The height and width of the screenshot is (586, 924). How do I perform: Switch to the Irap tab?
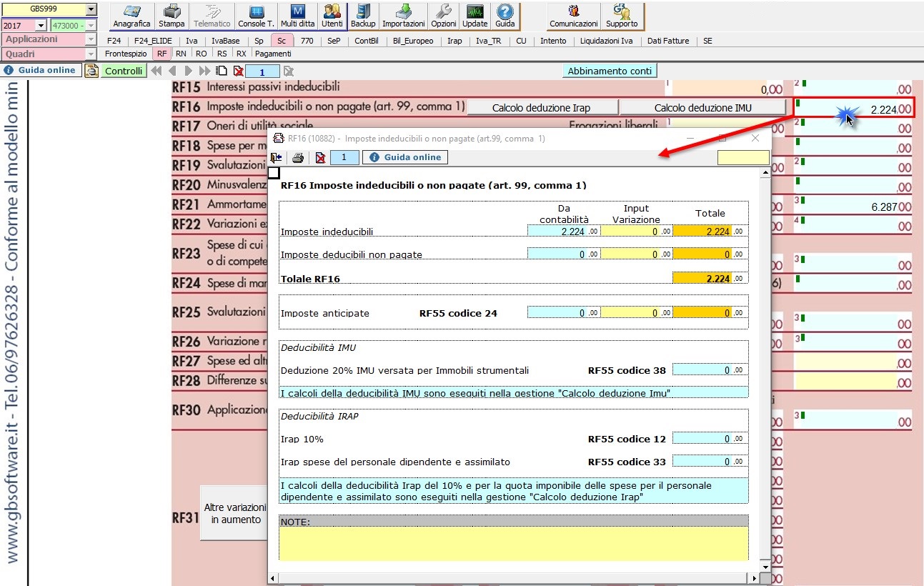click(454, 41)
